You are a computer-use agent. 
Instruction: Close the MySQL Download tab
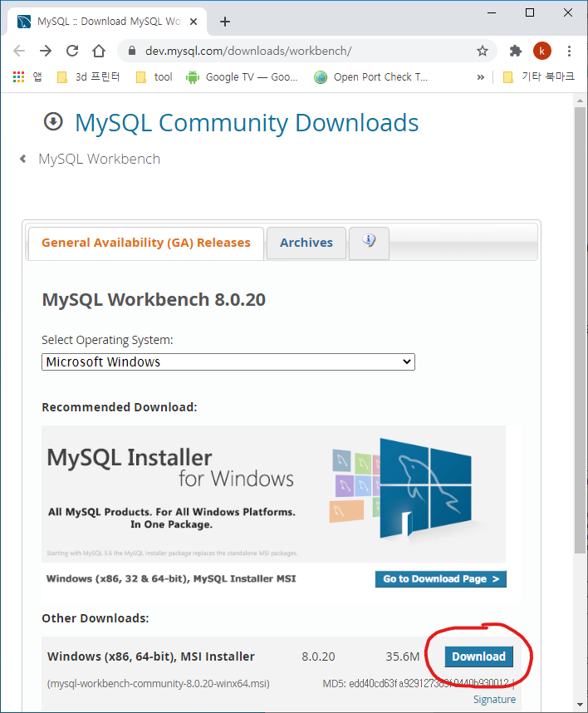tap(194, 22)
